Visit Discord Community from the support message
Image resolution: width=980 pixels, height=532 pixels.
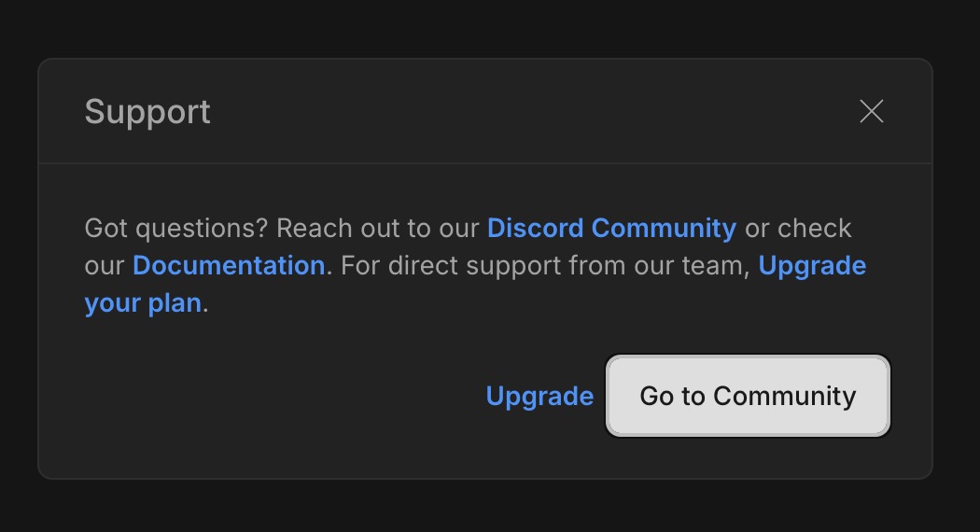pyautogui.click(x=611, y=228)
